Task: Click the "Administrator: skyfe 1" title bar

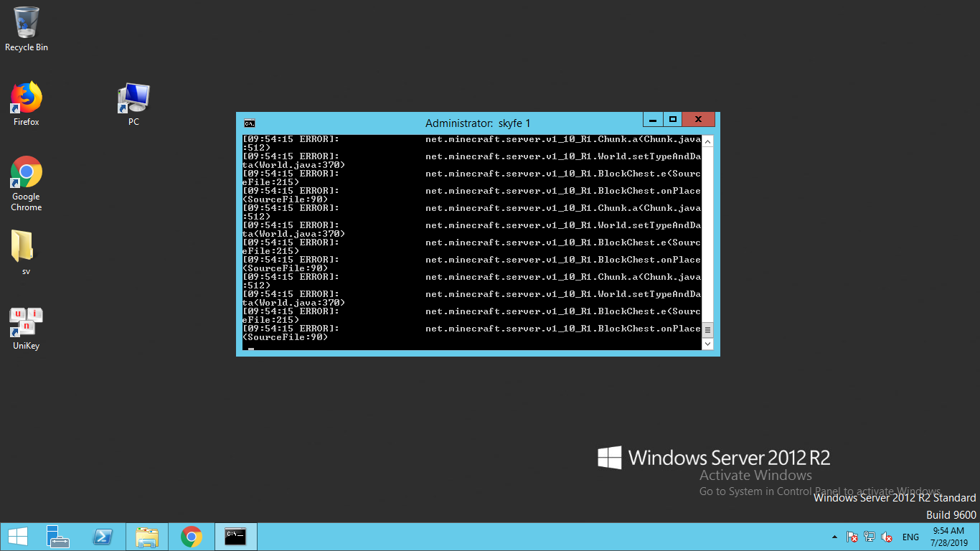Action: pyautogui.click(x=478, y=123)
